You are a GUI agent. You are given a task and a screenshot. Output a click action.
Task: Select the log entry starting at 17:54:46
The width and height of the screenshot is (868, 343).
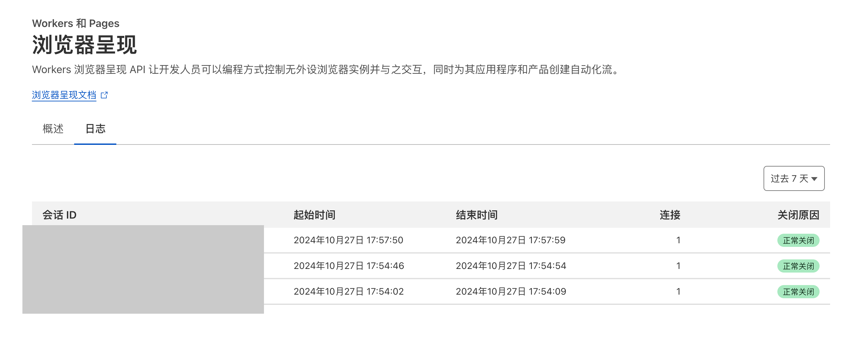click(348, 266)
